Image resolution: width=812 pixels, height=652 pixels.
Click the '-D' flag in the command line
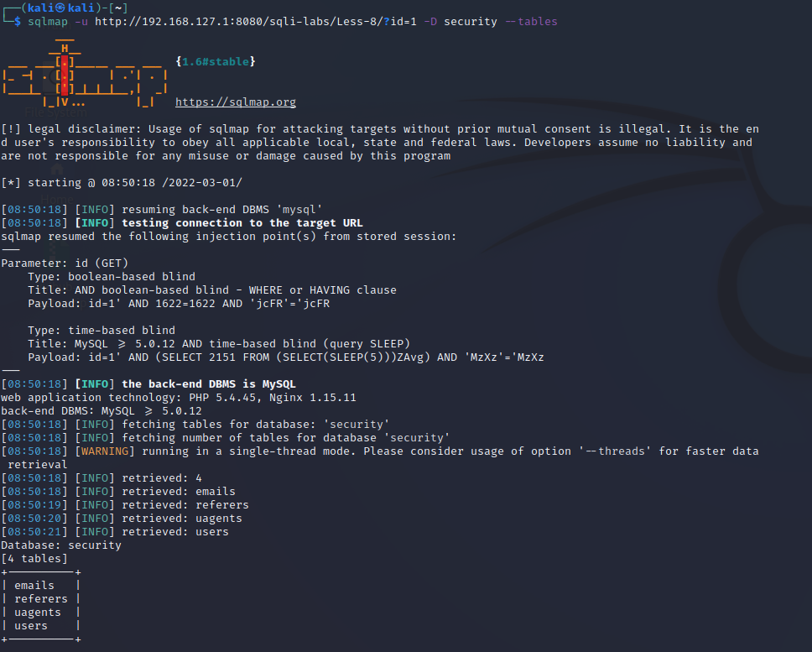[x=430, y=22]
